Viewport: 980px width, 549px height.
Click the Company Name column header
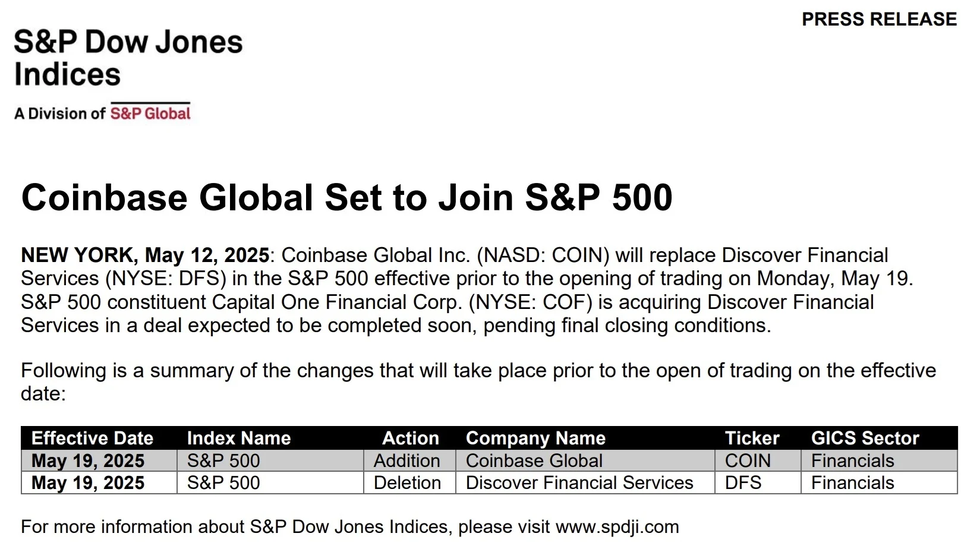[535, 438]
